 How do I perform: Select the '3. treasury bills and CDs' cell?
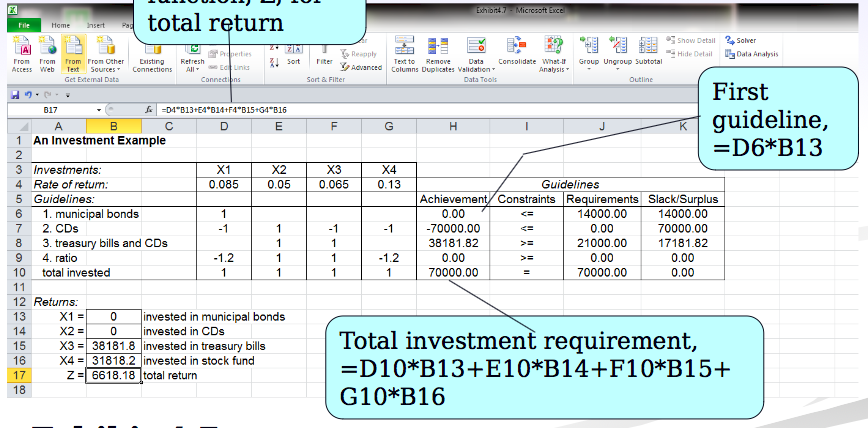[x=105, y=244]
